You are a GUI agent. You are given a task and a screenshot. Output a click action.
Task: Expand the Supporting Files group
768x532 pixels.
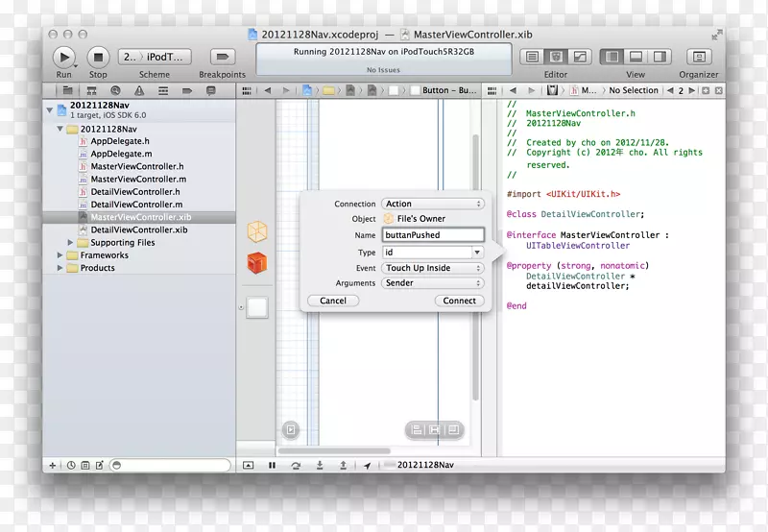tap(70, 243)
